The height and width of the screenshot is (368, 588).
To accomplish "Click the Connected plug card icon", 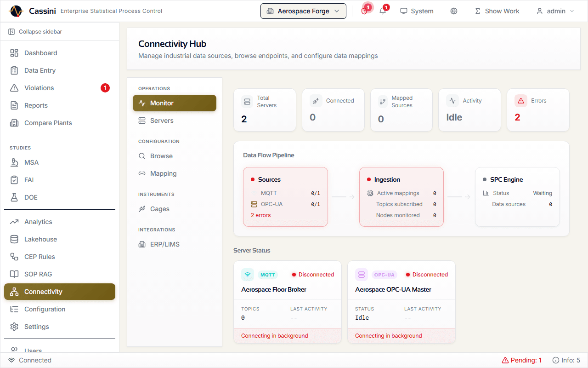I will click(x=316, y=101).
